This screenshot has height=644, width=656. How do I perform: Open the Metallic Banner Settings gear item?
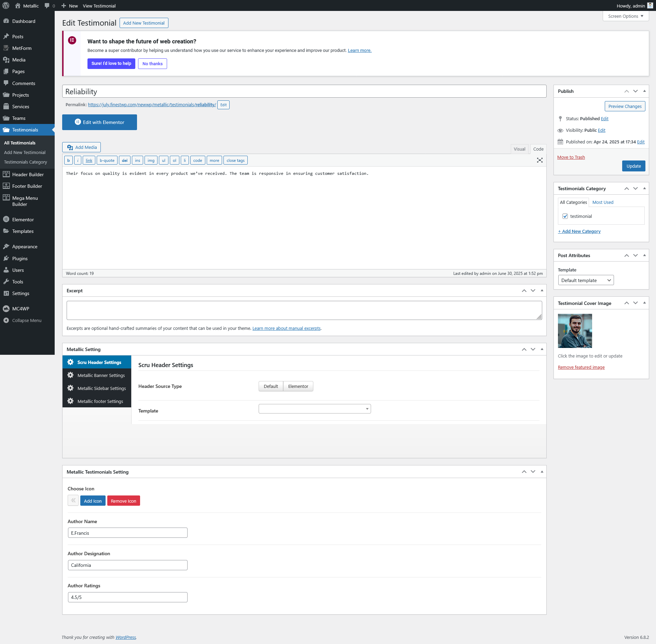click(x=97, y=375)
